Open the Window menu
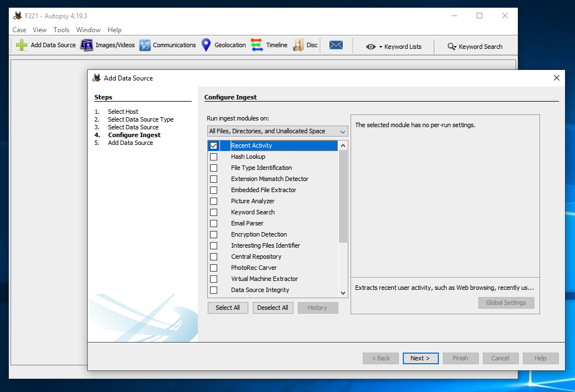The width and height of the screenshot is (575, 392). [x=88, y=30]
